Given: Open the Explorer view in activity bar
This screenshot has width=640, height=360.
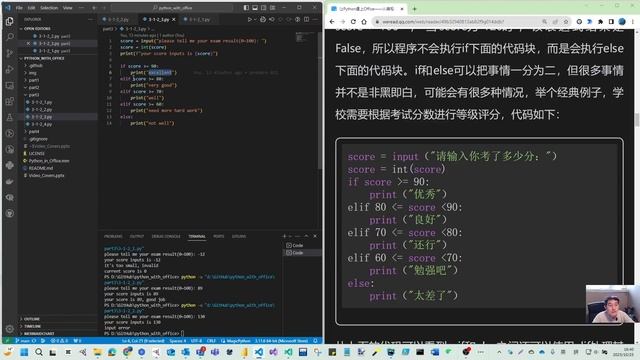Looking at the screenshot, I should (9, 21).
